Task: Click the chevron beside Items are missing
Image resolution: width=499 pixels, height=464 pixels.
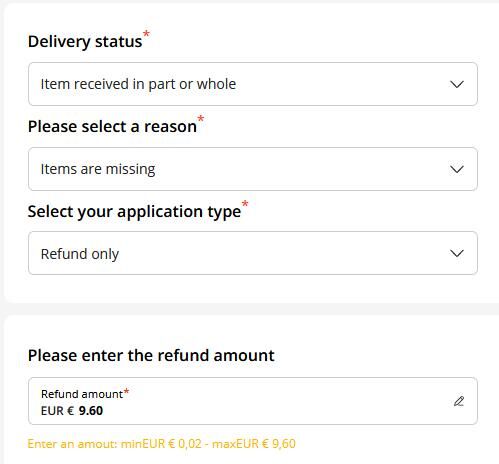Action: pyautogui.click(x=457, y=169)
